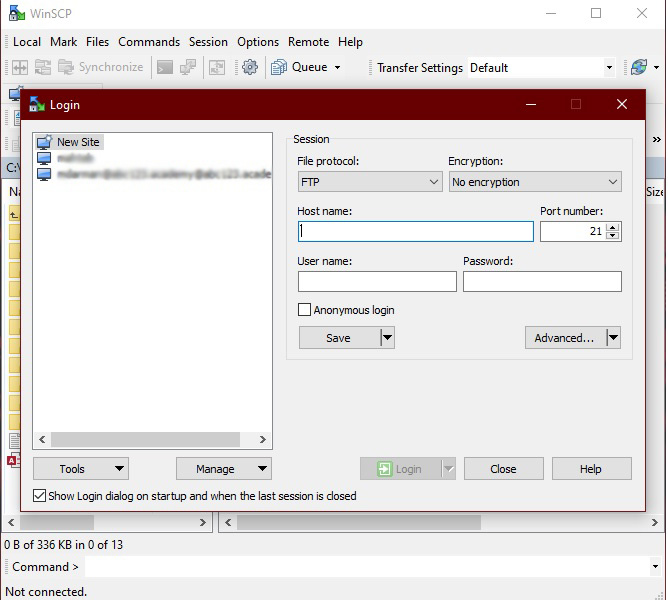Image resolution: width=668 pixels, height=600 pixels.
Task: Increase port number with up arrow
Action: (613, 227)
